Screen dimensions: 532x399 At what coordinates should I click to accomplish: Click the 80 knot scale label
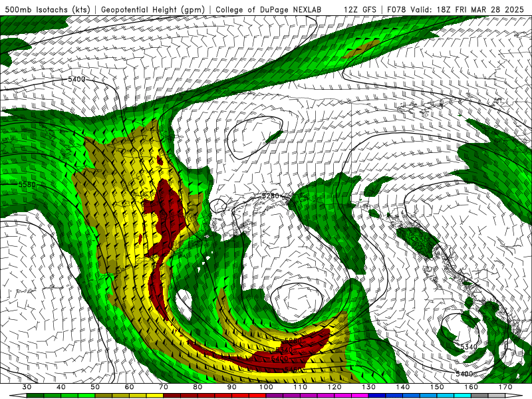[198, 387]
